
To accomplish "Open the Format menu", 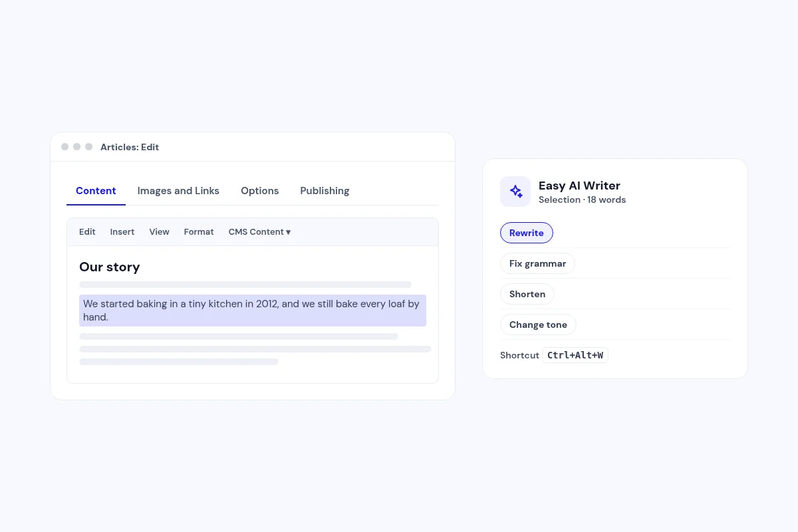I will 199,232.
